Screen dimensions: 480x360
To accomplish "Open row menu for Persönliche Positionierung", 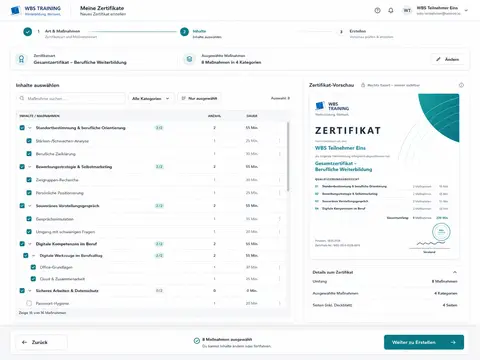I will point(279,193).
